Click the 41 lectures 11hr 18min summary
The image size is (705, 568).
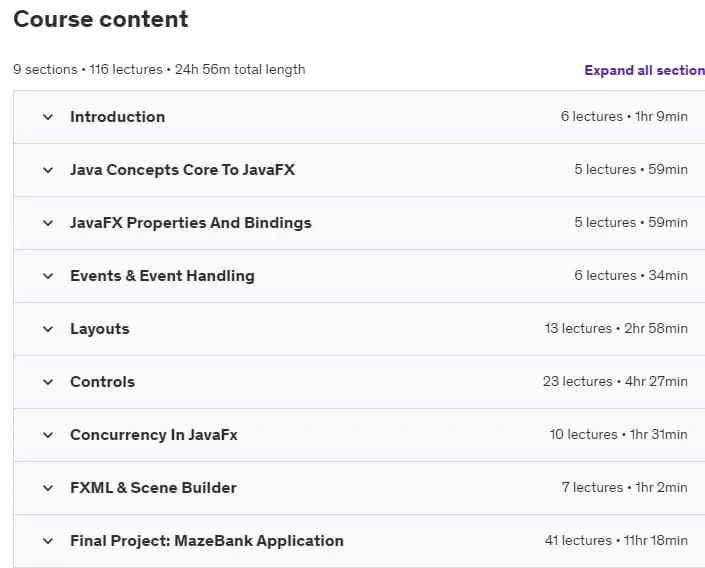[x=616, y=541]
